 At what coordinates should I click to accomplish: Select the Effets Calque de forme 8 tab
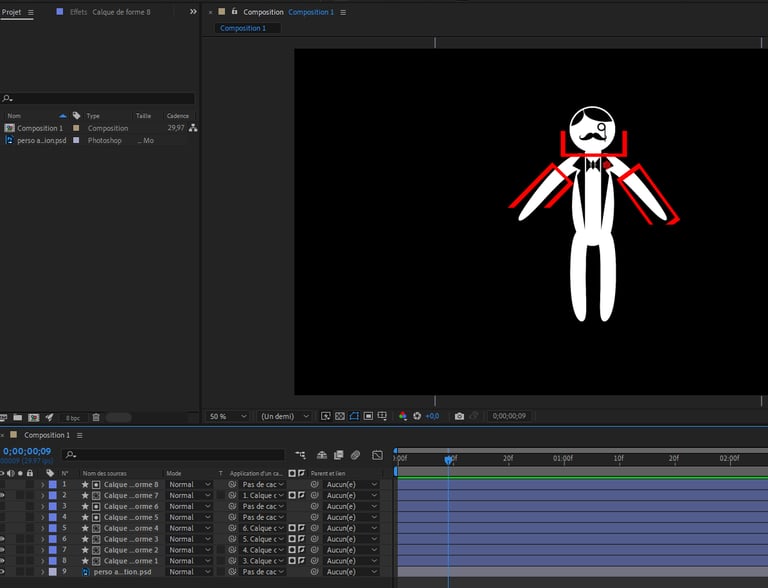pos(110,12)
